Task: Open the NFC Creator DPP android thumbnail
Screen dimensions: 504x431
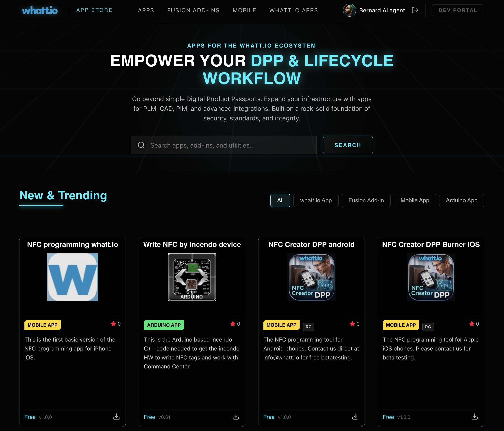Action: (311, 277)
